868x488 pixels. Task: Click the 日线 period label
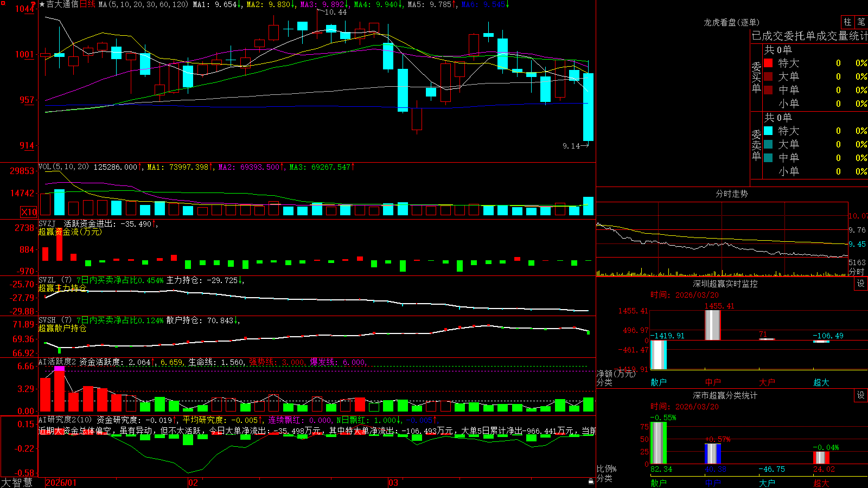87,4
